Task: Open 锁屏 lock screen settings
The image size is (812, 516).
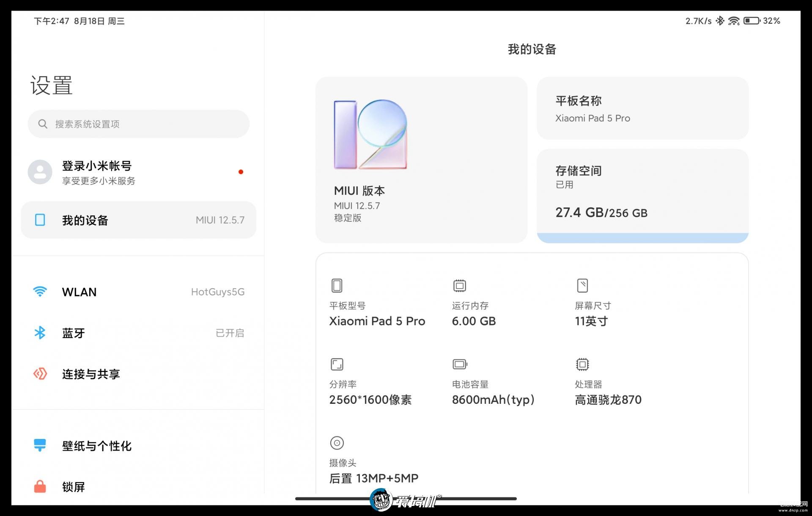Action: coord(139,487)
